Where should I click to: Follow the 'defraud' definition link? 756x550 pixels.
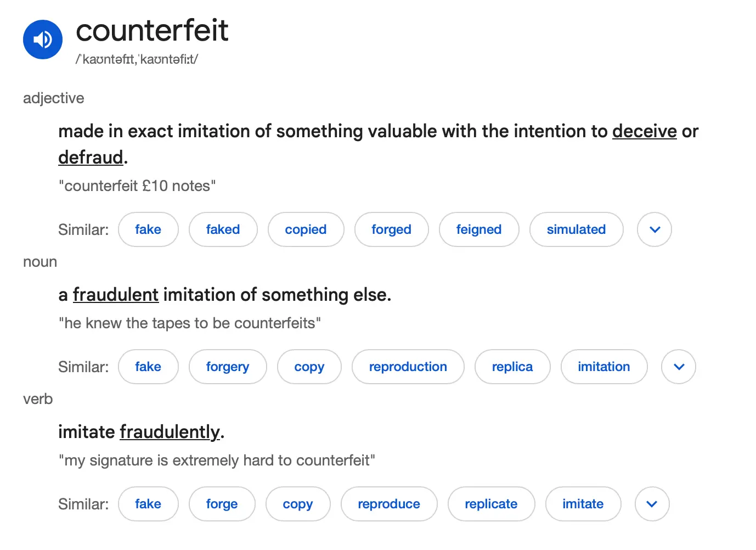[91, 158]
